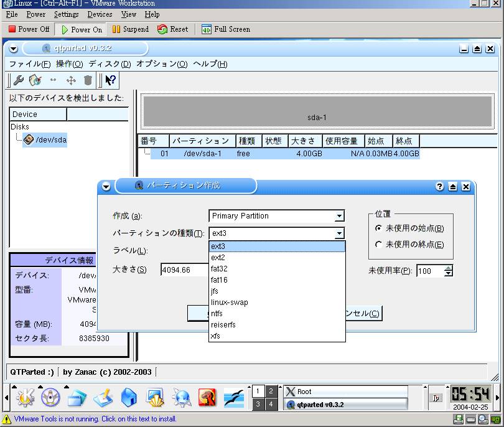Click the delete partition trash icon
504x427 pixels.
pos(88,80)
